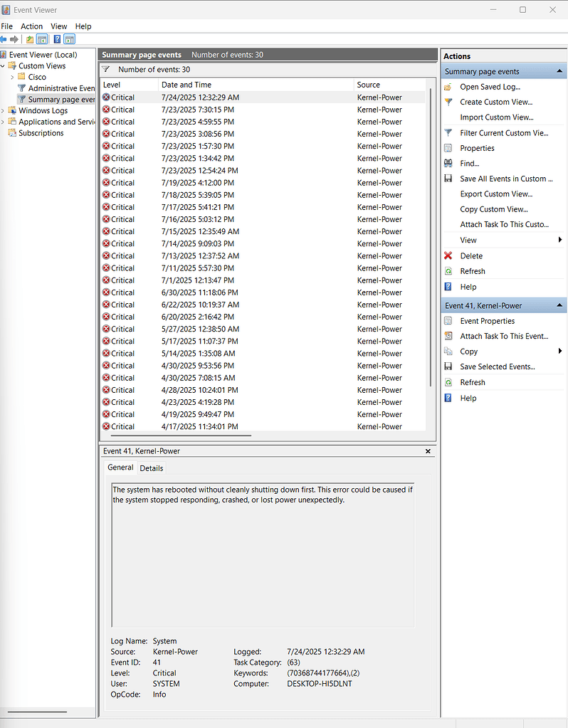Click the Subscriptions folder icon
The image size is (568, 728).
(12, 133)
